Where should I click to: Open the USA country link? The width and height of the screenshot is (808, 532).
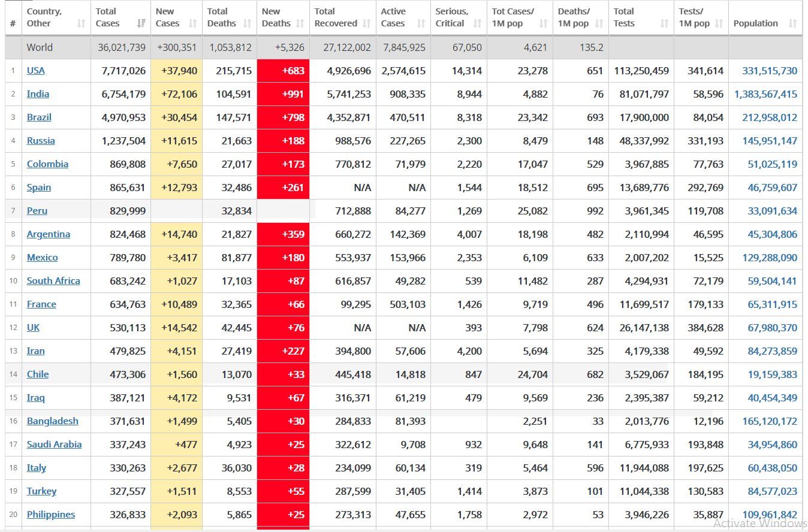(x=36, y=71)
